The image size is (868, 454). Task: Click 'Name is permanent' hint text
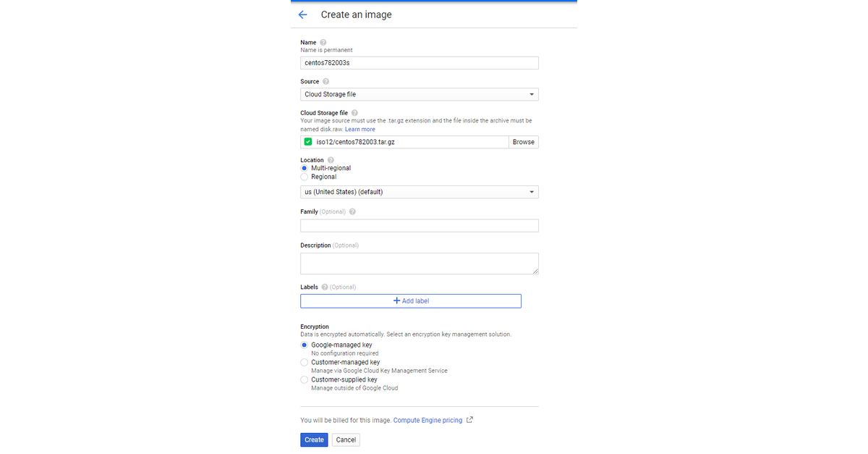click(326, 50)
